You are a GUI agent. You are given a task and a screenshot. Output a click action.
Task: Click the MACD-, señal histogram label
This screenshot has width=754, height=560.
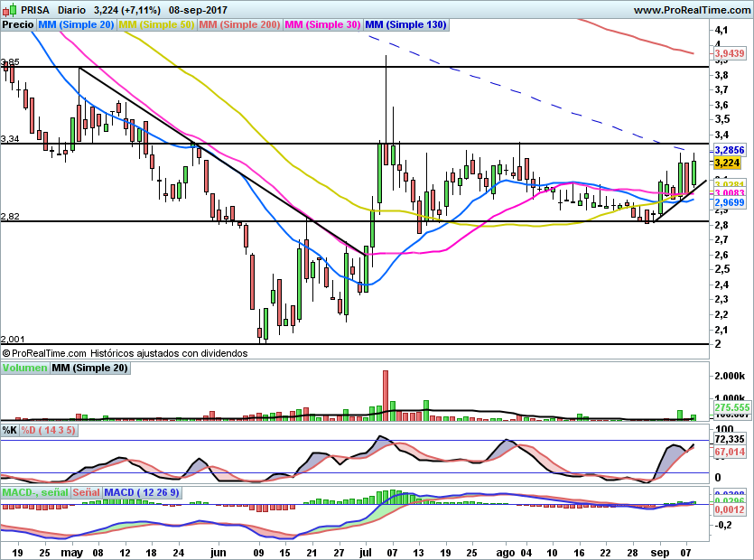tap(34, 492)
